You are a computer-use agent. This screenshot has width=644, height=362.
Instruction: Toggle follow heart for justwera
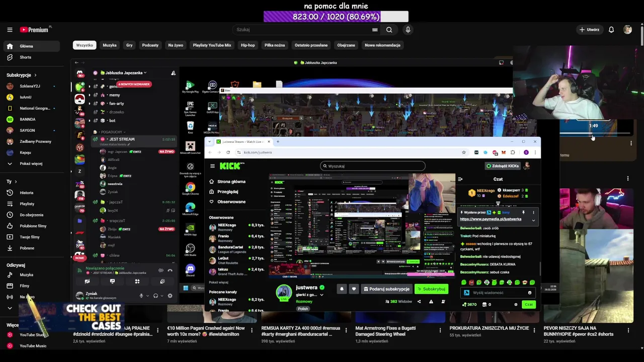click(x=354, y=289)
